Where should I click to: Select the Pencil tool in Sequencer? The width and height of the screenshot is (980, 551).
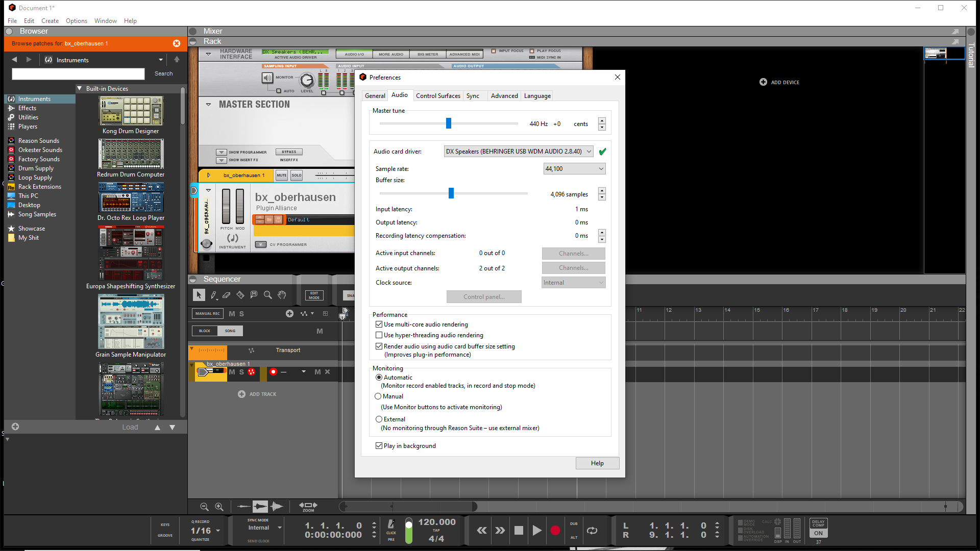tap(213, 295)
